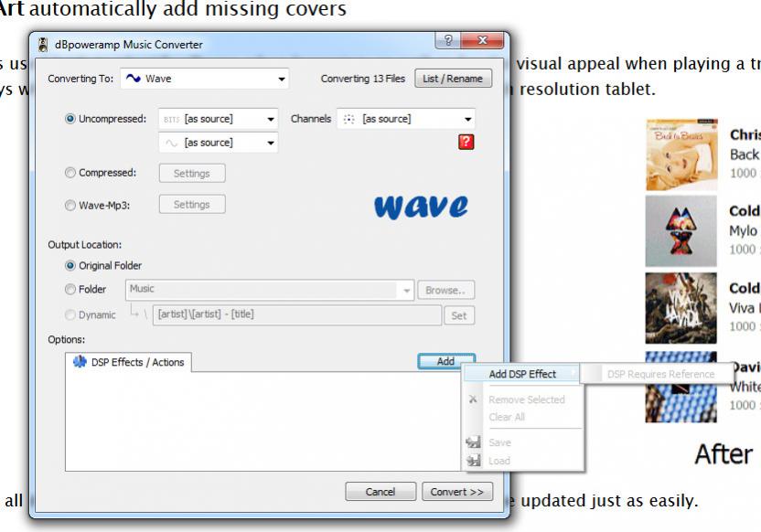Click the Compressed Settings button

point(192,173)
